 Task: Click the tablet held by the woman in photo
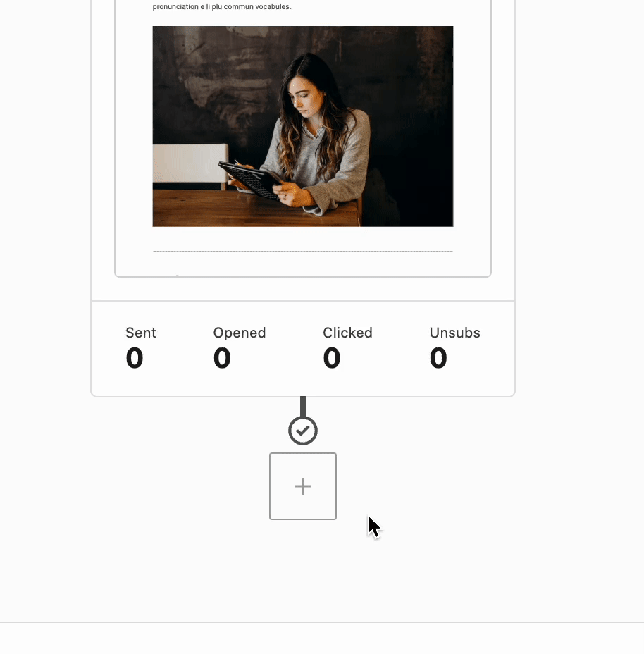pos(250,180)
